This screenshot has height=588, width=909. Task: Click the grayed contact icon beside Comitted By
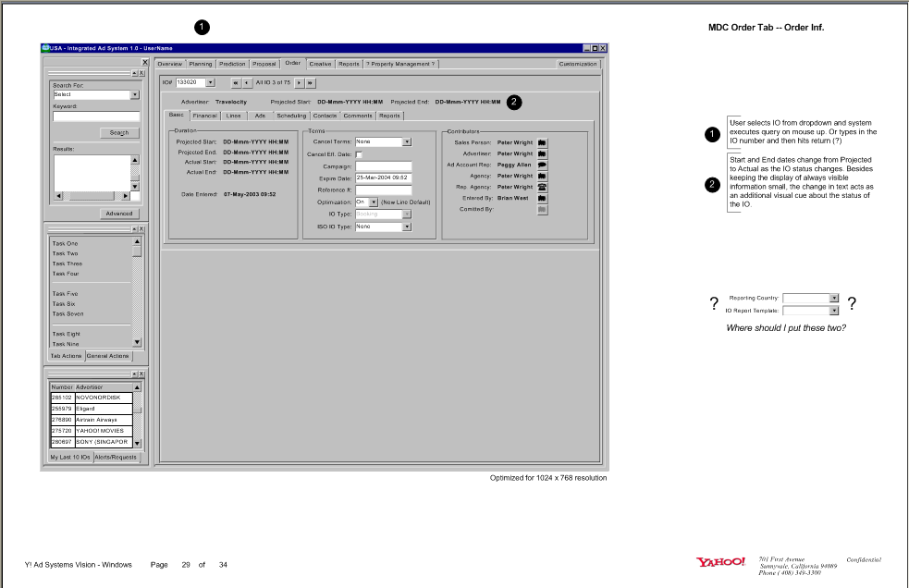[x=543, y=209]
